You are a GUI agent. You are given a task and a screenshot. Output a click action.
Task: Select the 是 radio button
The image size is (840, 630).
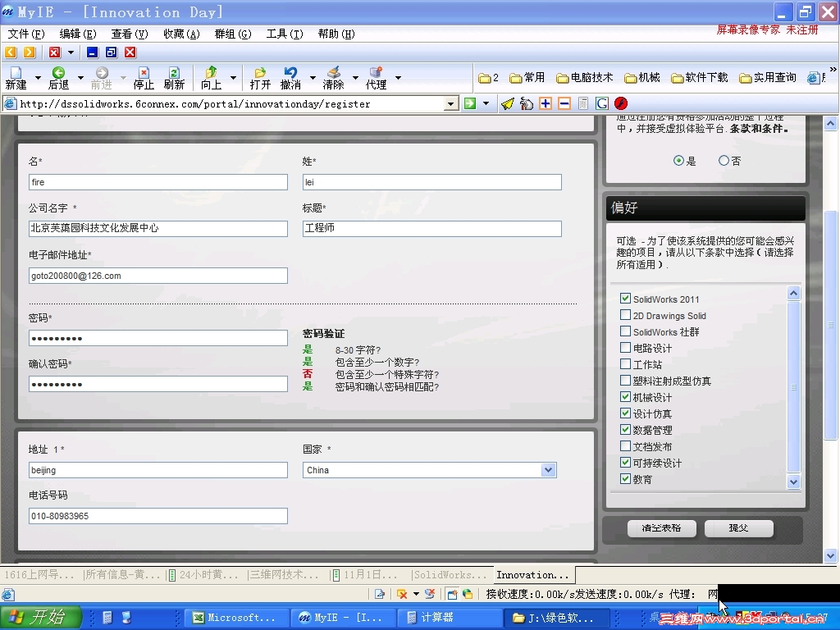pyautogui.click(x=678, y=160)
